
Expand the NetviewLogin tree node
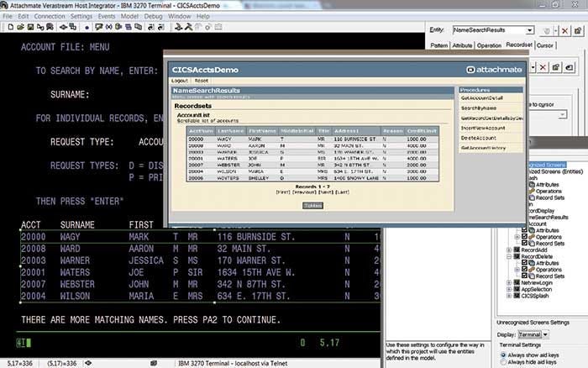[509, 282]
